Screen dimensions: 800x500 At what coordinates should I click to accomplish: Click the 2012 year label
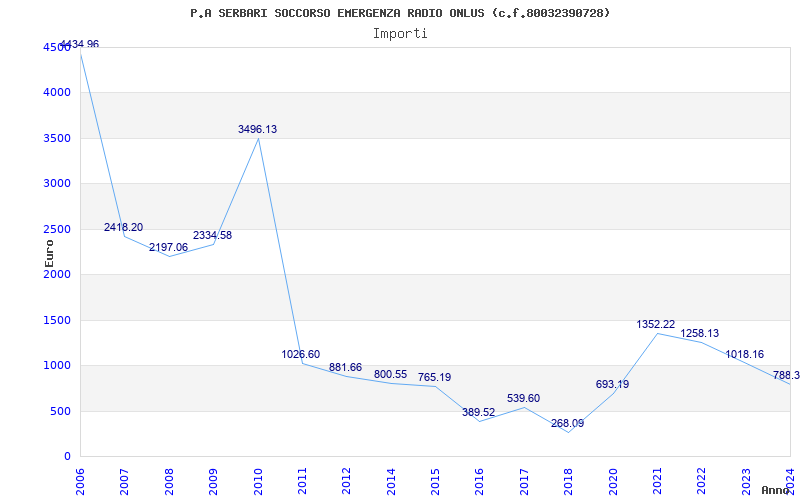click(x=346, y=481)
